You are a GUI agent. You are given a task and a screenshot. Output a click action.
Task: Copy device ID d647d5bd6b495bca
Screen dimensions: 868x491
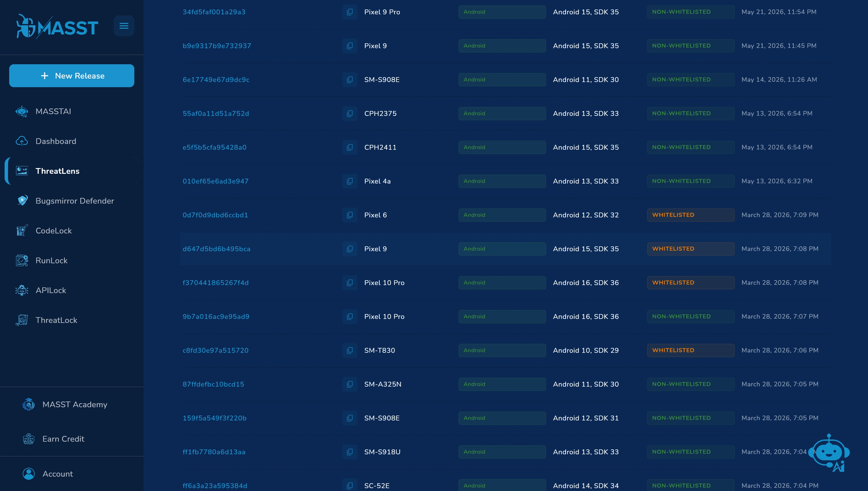pos(350,249)
